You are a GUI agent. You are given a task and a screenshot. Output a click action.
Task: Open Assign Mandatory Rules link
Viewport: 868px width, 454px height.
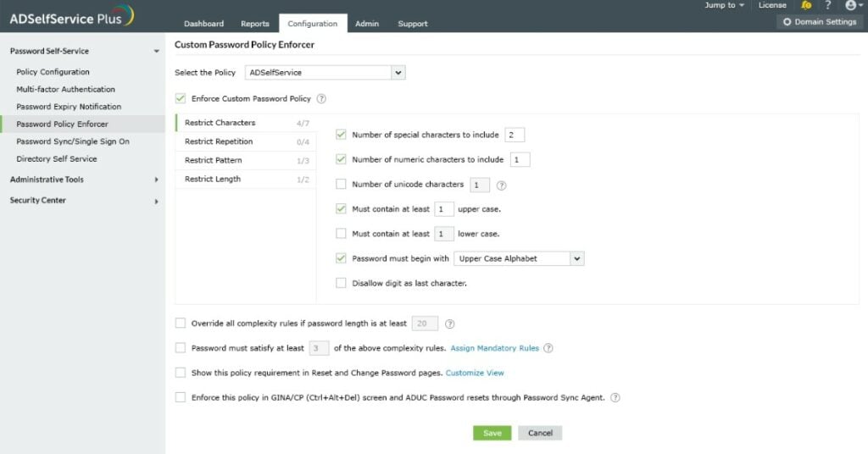pyautogui.click(x=494, y=348)
